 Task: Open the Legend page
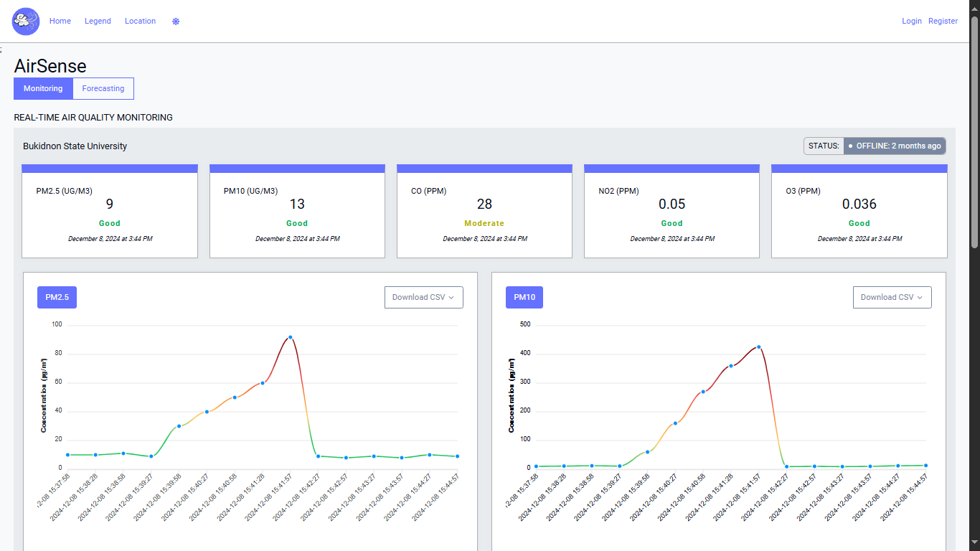click(x=98, y=22)
